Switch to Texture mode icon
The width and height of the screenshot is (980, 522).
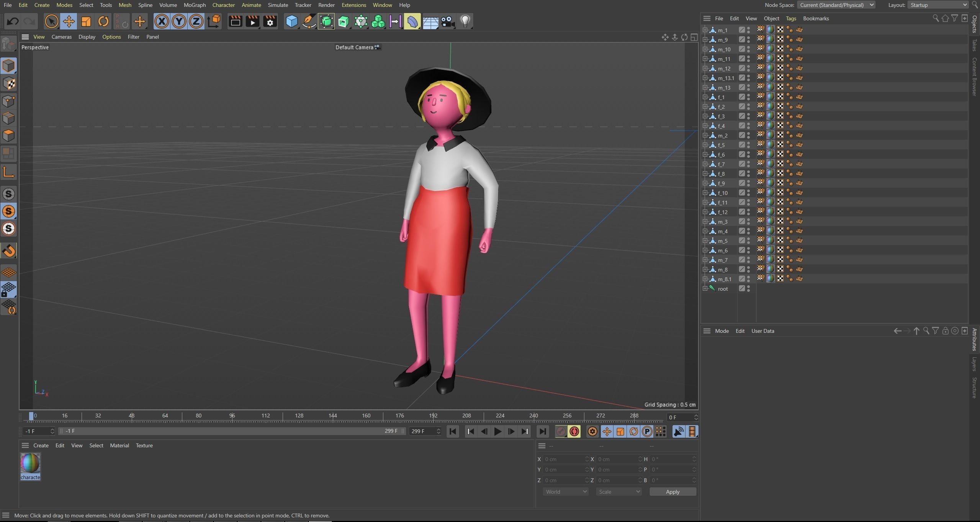tap(9, 83)
